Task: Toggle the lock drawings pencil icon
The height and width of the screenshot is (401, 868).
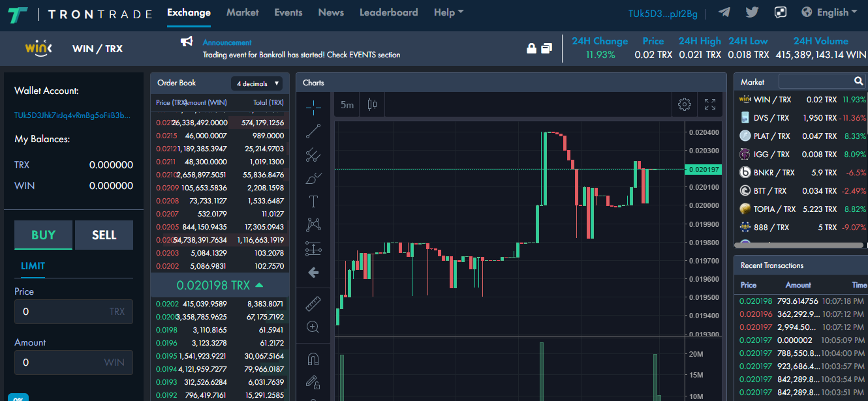Action: (313, 382)
